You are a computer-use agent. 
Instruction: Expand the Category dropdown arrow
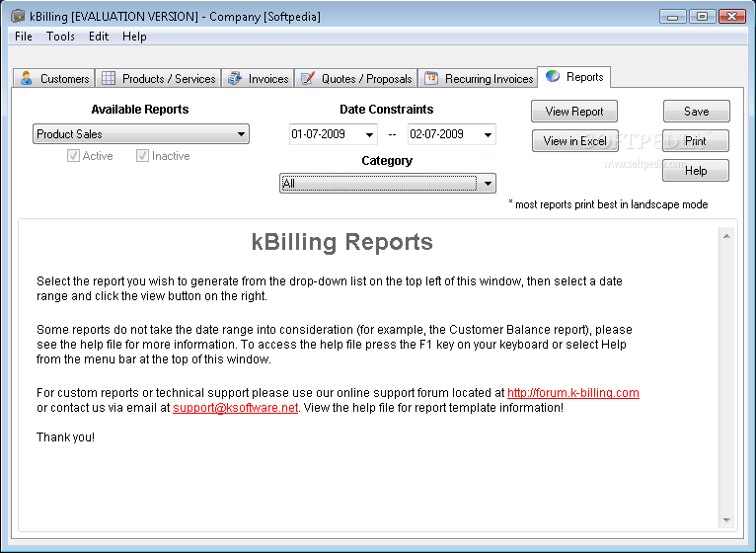click(x=488, y=184)
